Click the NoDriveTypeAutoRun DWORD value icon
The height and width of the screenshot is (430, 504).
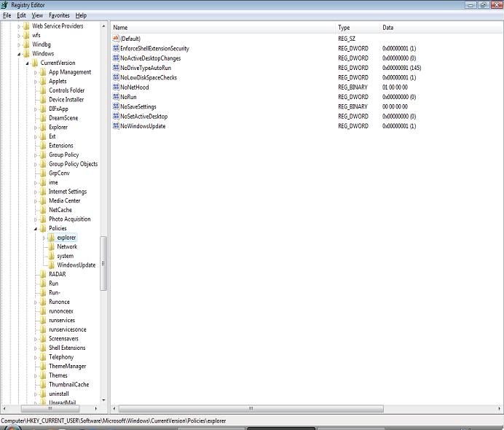coord(116,68)
